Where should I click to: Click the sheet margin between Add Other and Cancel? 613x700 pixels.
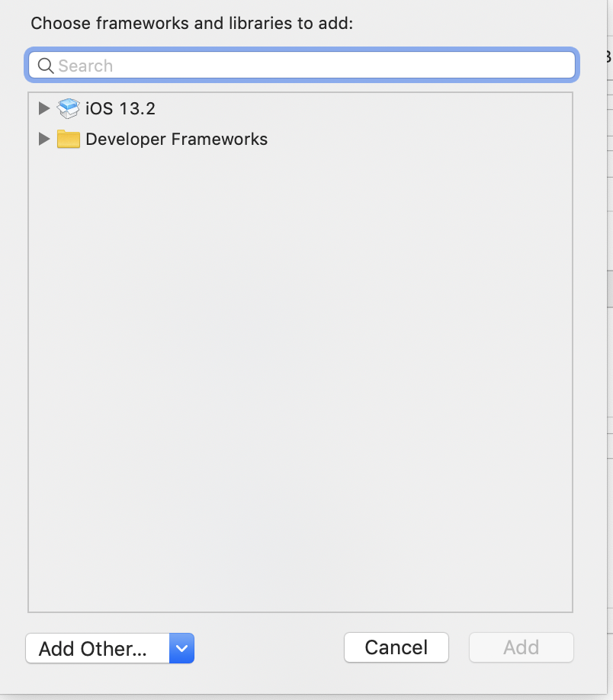point(269,648)
